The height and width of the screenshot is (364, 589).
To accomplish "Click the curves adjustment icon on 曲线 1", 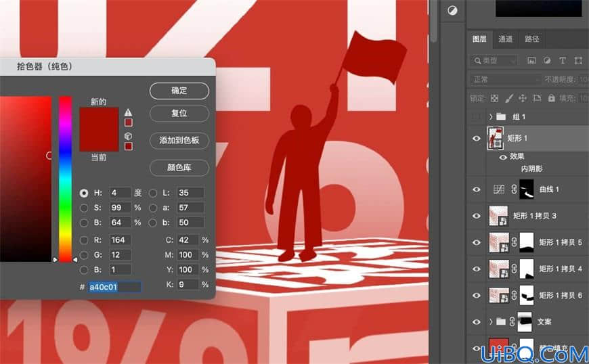I will [499, 189].
